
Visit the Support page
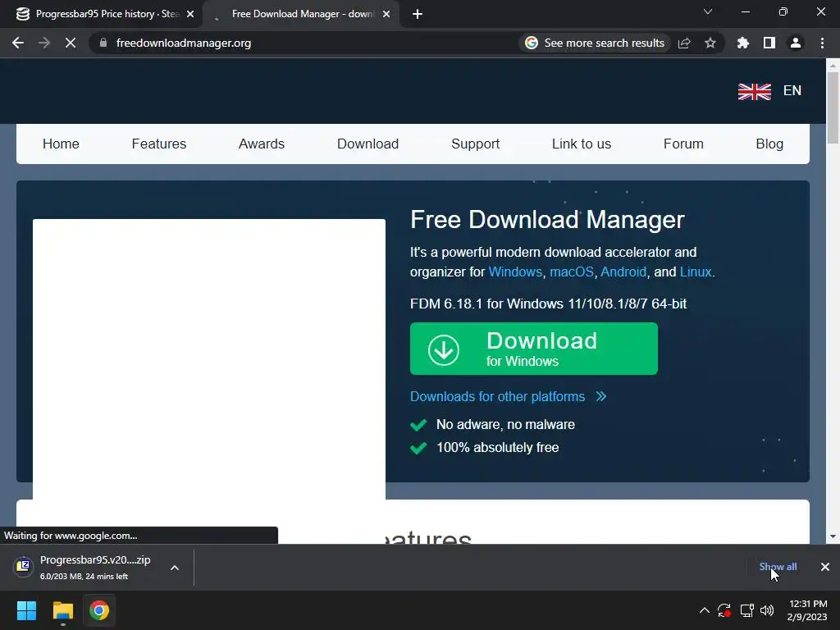(475, 144)
